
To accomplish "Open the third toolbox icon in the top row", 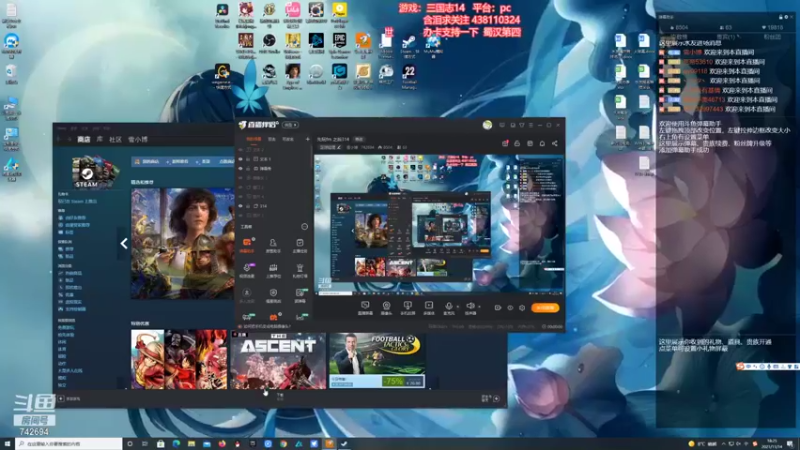I will 300,244.
